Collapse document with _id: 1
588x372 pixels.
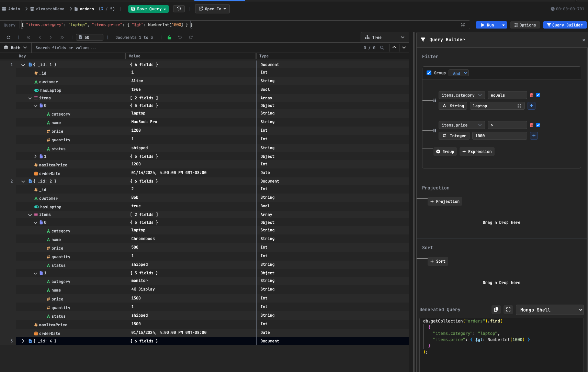tap(23, 65)
